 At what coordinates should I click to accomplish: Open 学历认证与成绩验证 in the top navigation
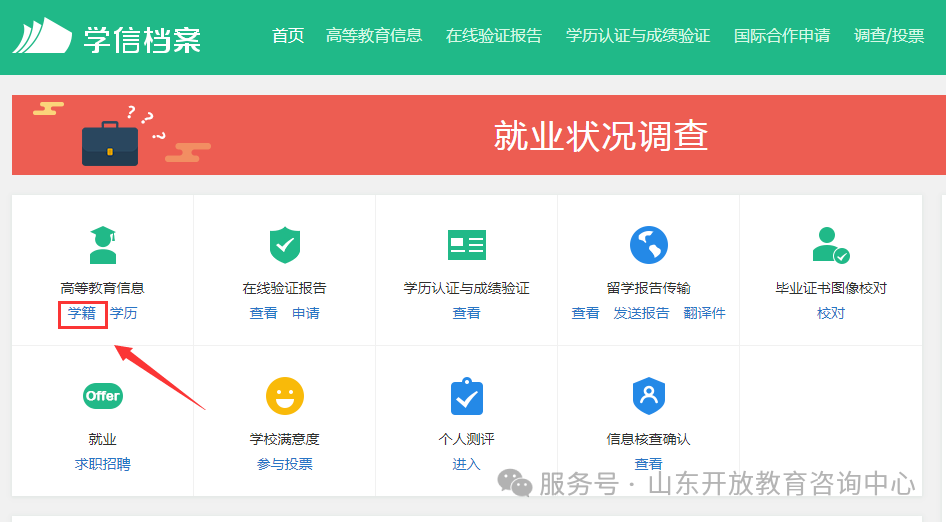tap(638, 36)
